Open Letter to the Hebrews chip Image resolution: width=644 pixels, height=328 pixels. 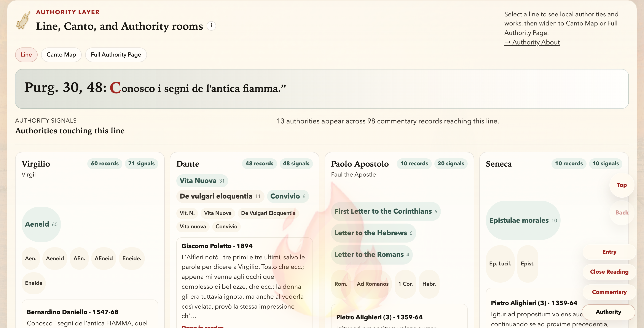pos(373,233)
